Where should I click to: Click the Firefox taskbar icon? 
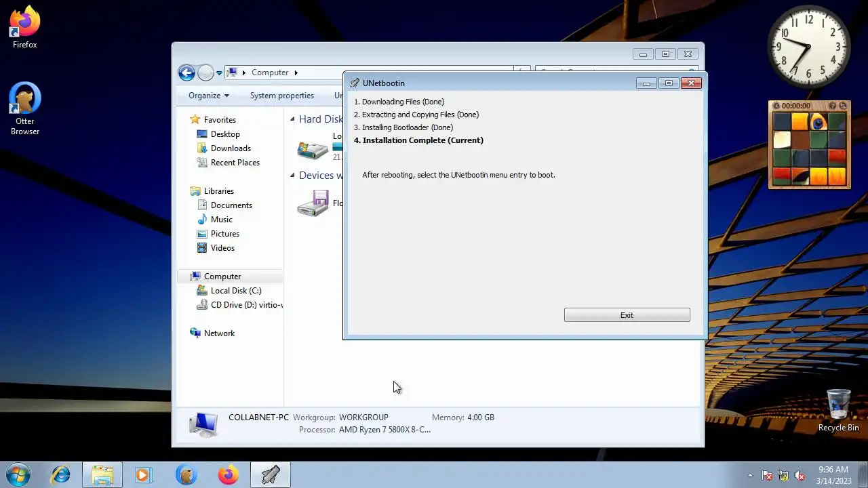[x=228, y=475]
